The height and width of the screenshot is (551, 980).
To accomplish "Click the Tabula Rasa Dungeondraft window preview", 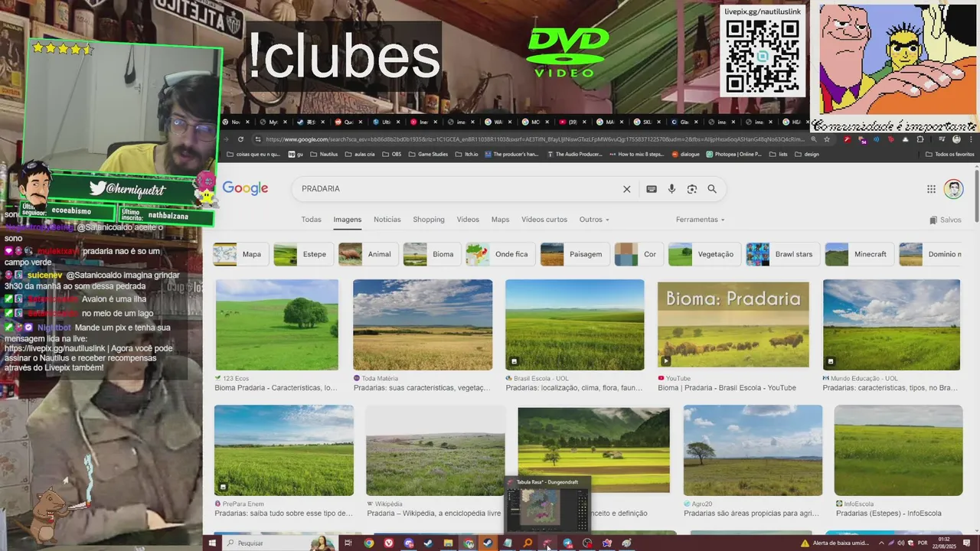I will (547, 504).
